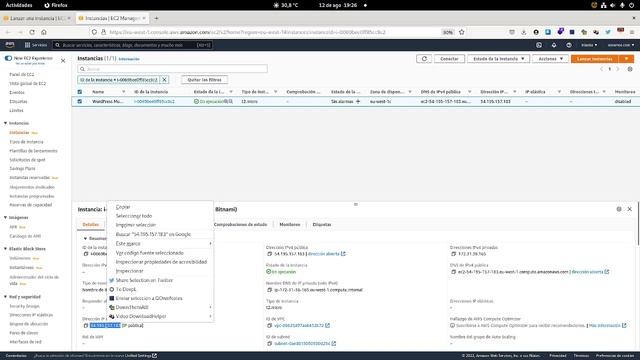640x360 pixels.
Task: Open the AWS help question icon
Action: pyautogui.click(x=569, y=45)
